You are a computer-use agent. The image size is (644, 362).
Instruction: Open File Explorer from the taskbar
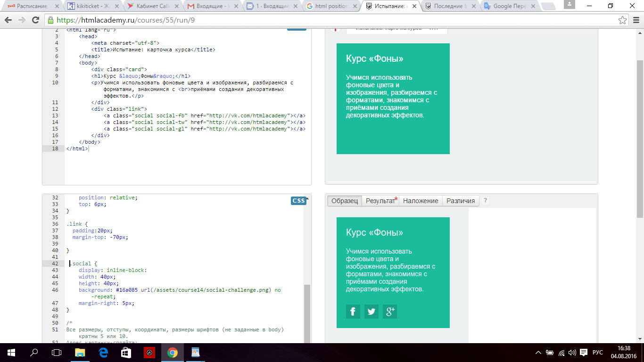coord(80,352)
